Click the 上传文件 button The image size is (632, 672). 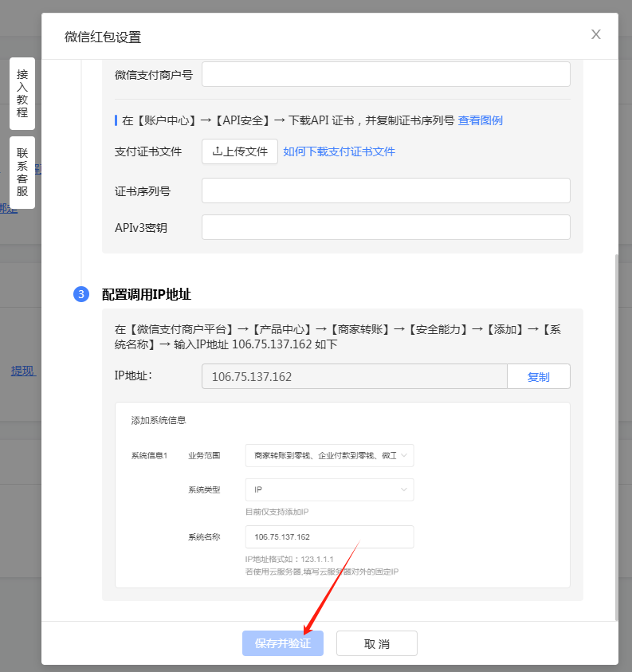[x=240, y=151]
